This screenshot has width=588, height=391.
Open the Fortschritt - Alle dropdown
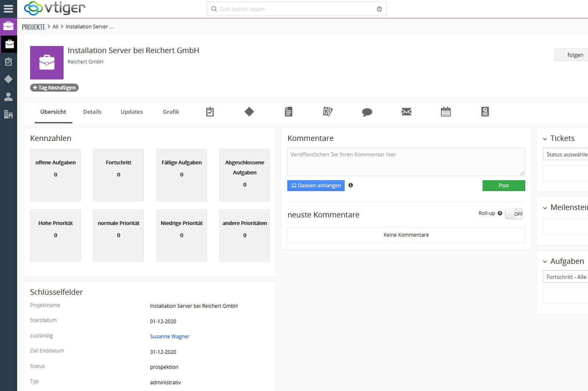(x=566, y=277)
